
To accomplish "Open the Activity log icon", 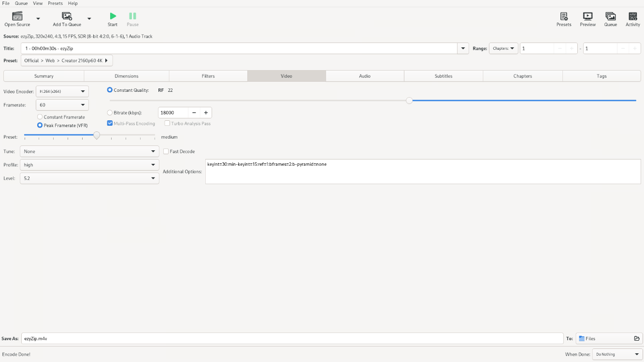I will (633, 16).
